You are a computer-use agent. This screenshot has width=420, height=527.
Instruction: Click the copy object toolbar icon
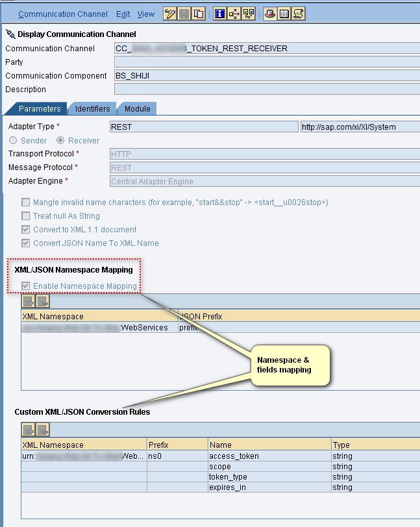point(199,14)
